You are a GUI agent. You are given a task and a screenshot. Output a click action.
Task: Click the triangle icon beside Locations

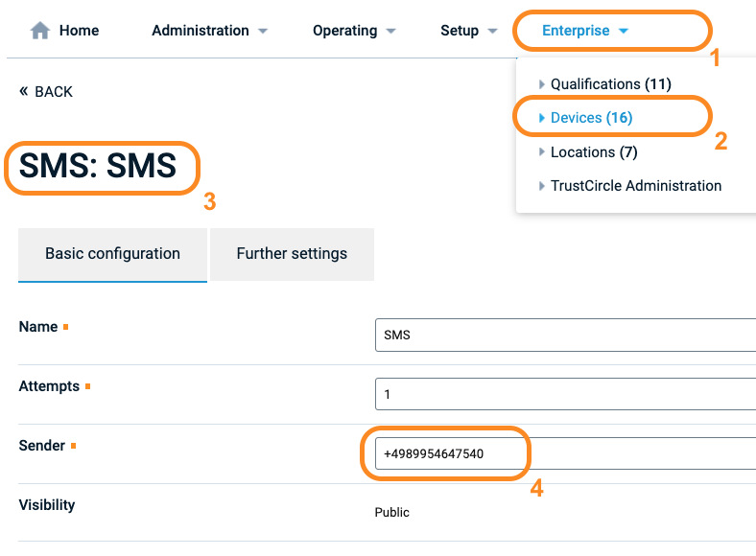541,151
